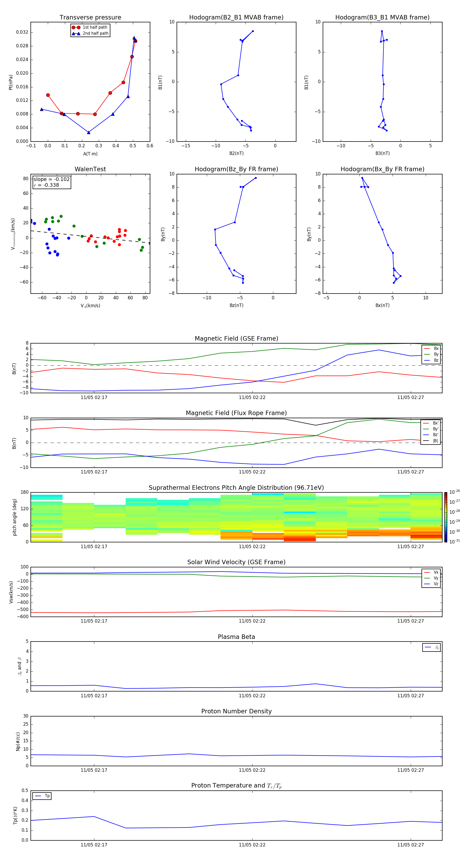Image resolution: width=473 pixels, height=868 pixels.
Task: Click the '|B|' legend entry in flux rope panel
Action: (431, 441)
